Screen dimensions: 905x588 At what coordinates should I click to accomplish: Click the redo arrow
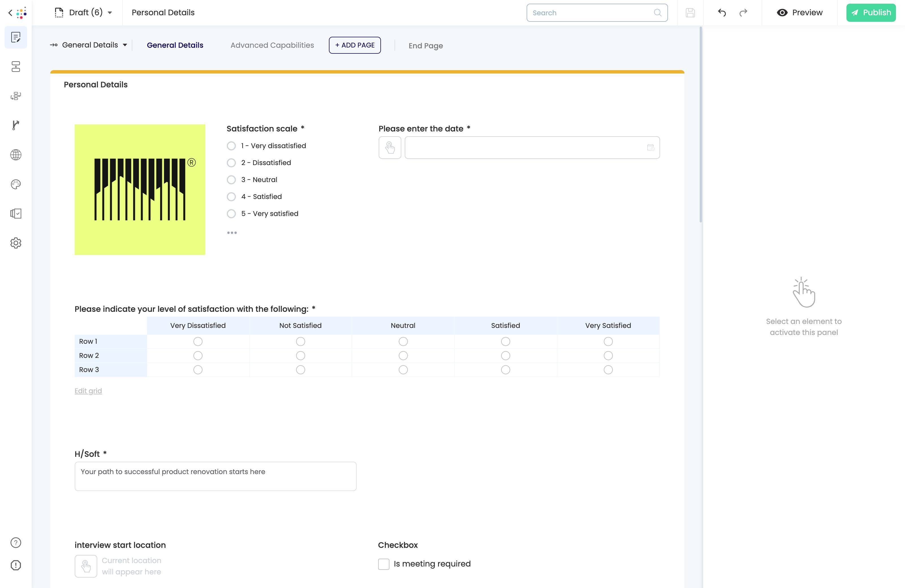pyautogui.click(x=744, y=13)
